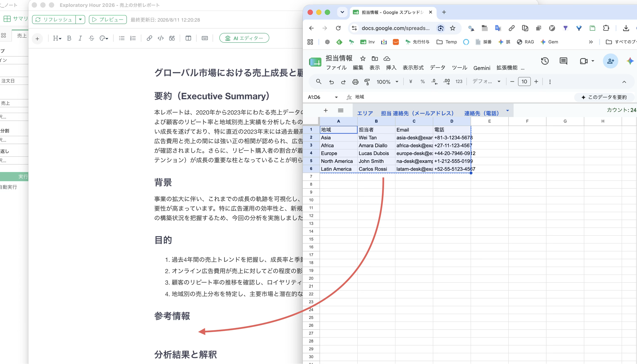This screenshot has width=637, height=364.
Task: Star the 担当情報 spreadsheet
Action: pos(363,58)
